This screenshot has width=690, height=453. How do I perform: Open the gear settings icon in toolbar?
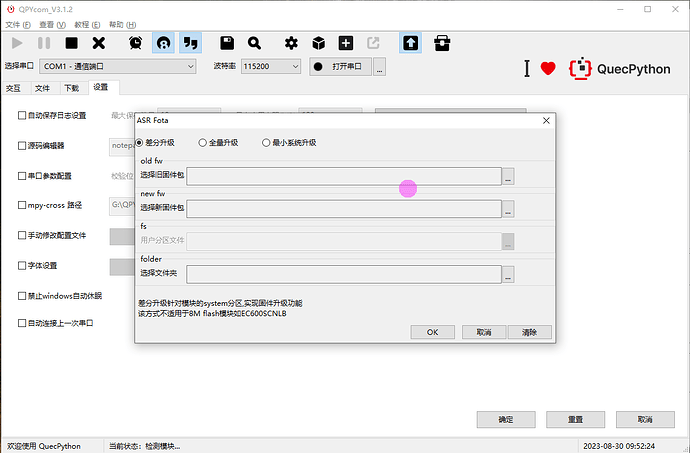(291, 43)
